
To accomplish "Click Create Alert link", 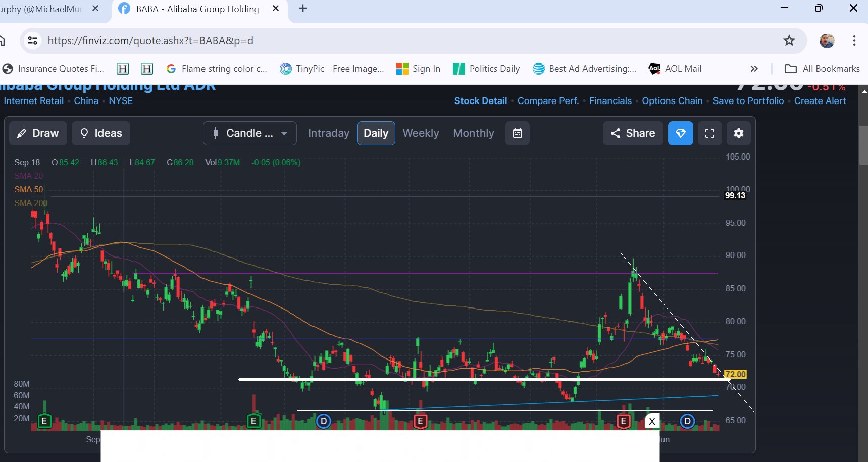I will [x=820, y=101].
